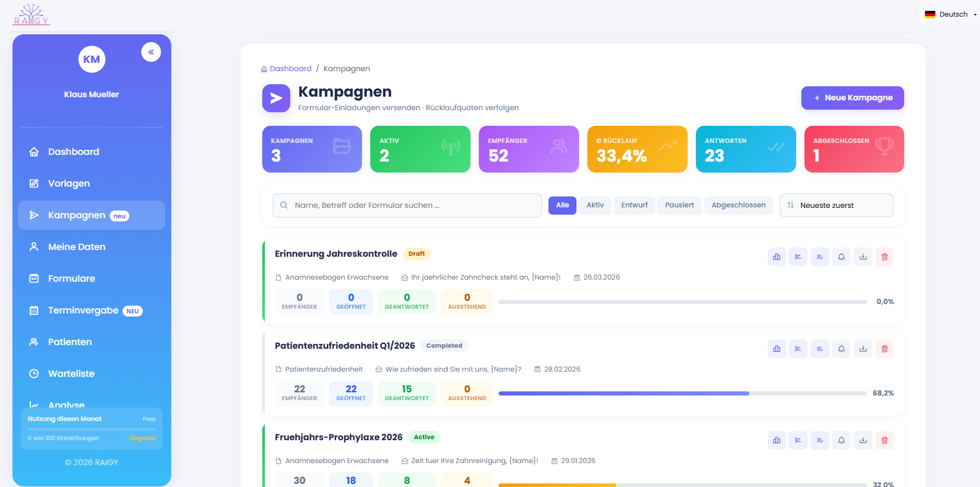Click the campaign search input field
Image resolution: width=980 pixels, height=487 pixels.
click(407, 205)
